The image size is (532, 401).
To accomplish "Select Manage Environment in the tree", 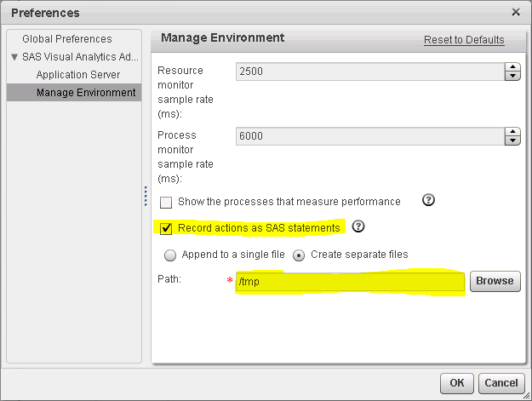I will (x=86, y=93).
